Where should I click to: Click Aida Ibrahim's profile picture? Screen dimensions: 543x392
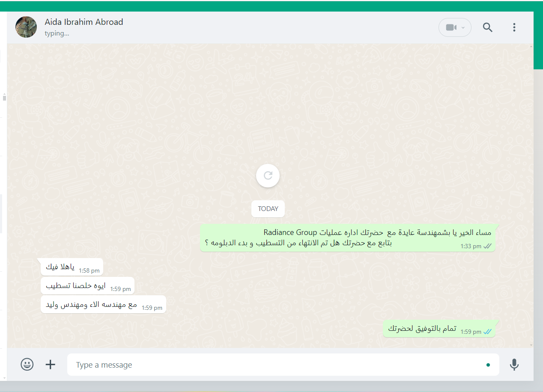point(26,27)
